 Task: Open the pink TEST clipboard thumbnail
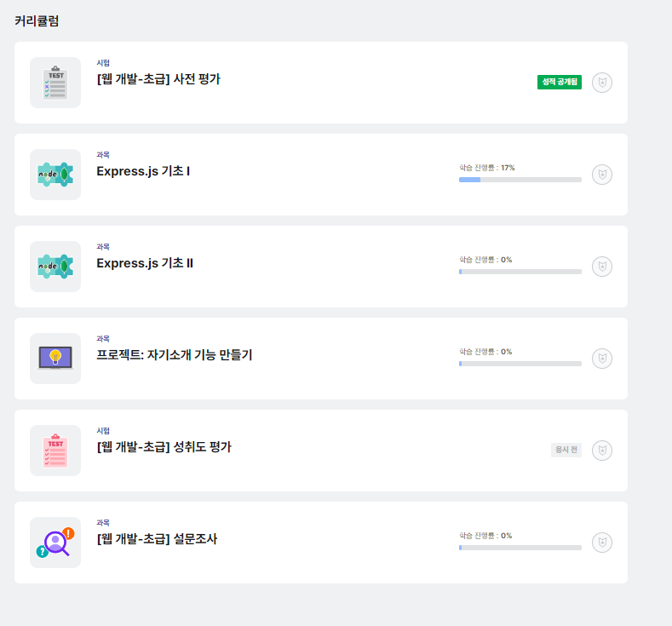(x=55, y=451)
